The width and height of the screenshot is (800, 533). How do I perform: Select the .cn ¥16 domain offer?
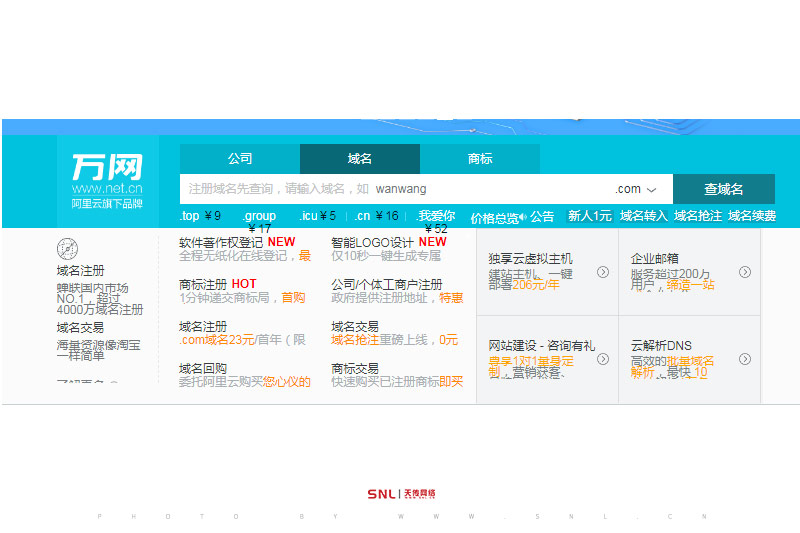point(377,216)
